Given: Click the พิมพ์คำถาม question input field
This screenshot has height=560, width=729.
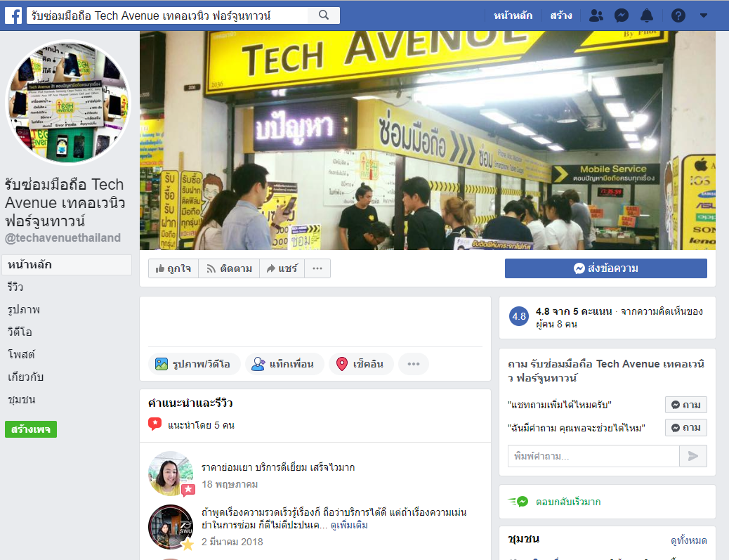Looking at the screenshot, I should point(593,456).
